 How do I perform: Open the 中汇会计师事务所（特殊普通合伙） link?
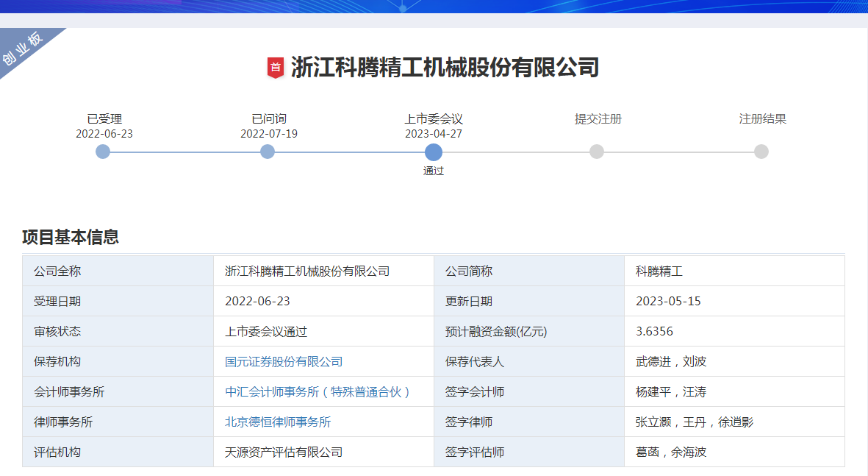coord(318,392)
